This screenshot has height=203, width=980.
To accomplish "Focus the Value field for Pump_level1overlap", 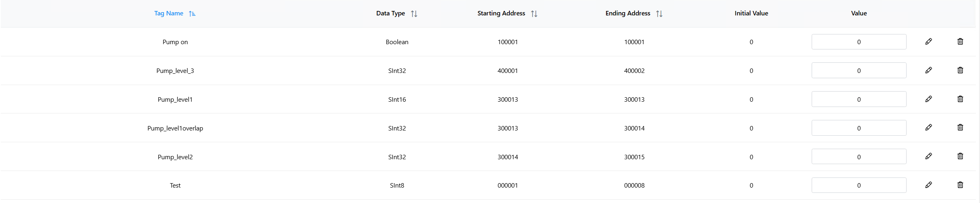I will (x=859, y=128).
